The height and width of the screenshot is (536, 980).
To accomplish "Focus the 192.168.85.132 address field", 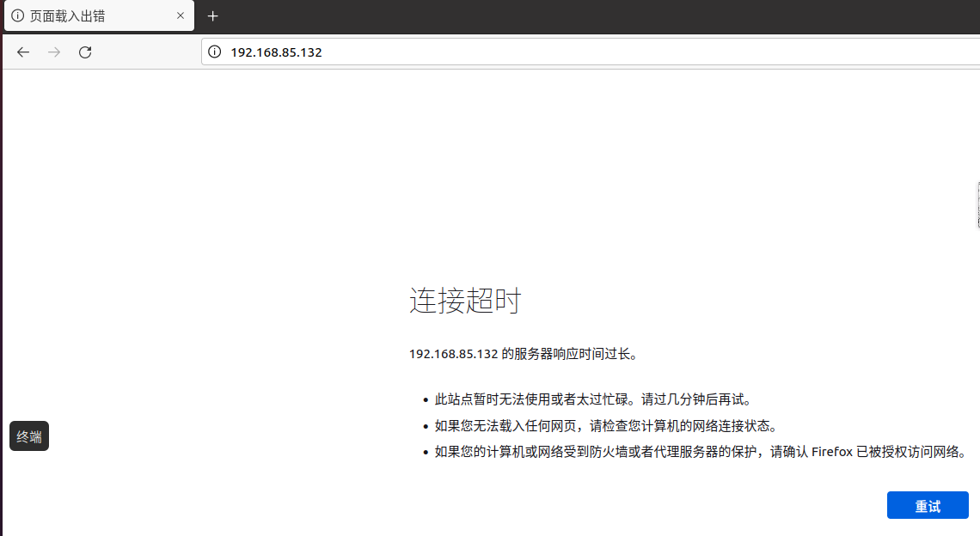I will [516, 52].
